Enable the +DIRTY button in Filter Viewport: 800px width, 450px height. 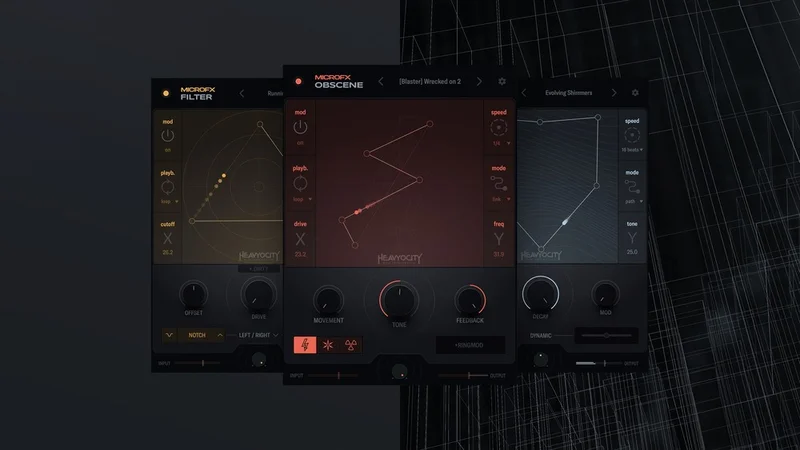pos(259,269)
